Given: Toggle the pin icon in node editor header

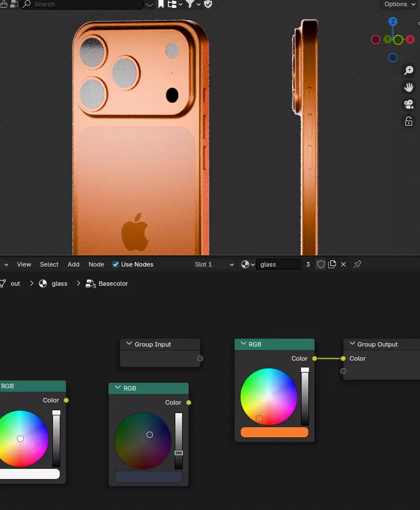Looking at the screenshot, I should pyautogui.click(x=357, y=264).
